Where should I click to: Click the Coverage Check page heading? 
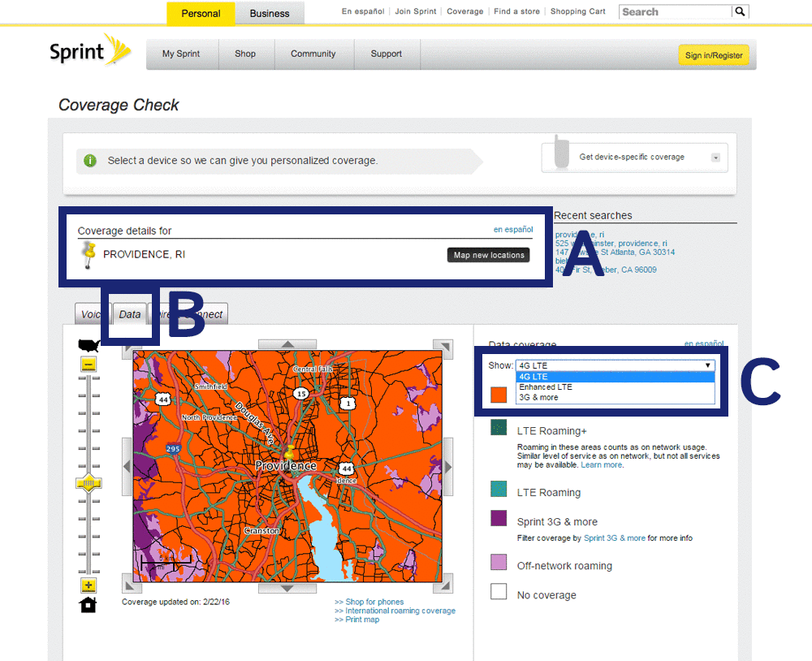click(x=119, y=106)
